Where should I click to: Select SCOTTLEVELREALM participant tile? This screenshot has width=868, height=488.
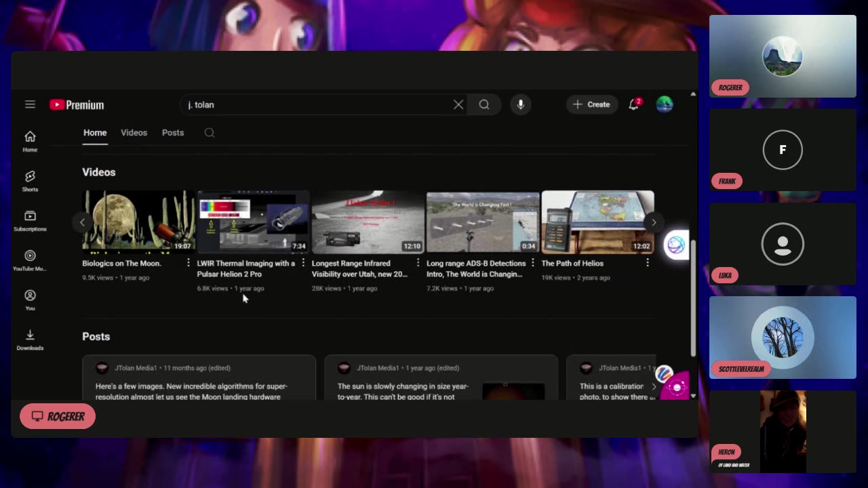(x=783, y=338)
